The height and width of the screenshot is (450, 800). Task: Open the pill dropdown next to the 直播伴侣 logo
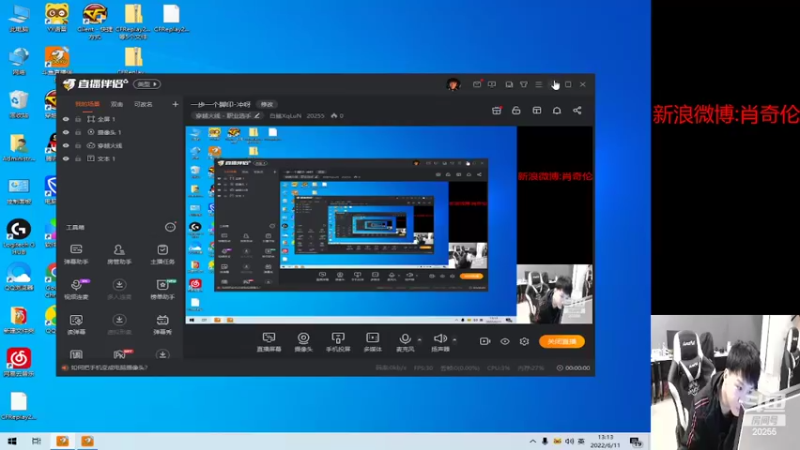point(147,84)
